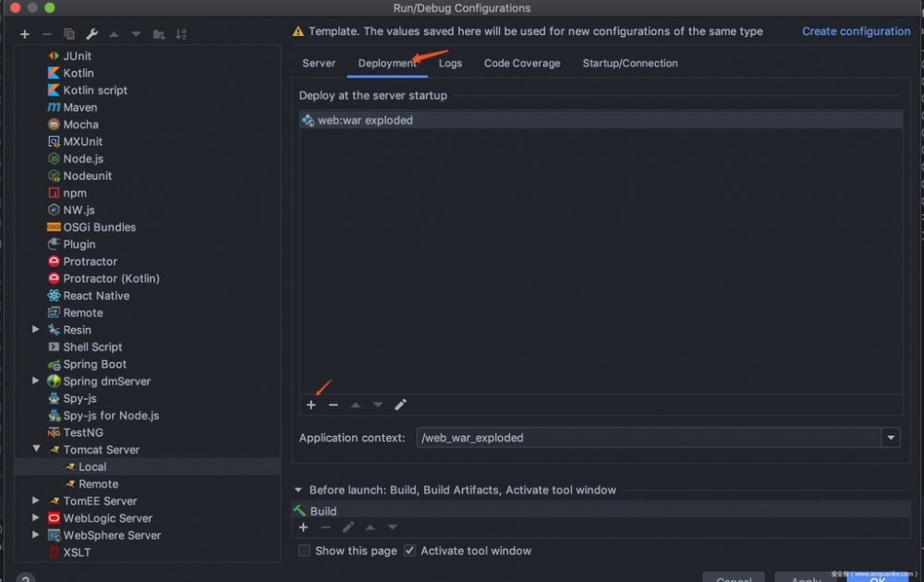Select the web:war exploded artifact
This screenshot has width=924, height=582.
[x=365, y=120]
